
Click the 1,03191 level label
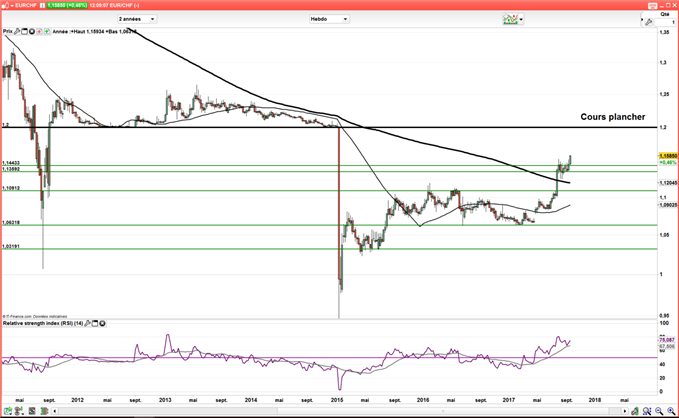click(11, 246)
